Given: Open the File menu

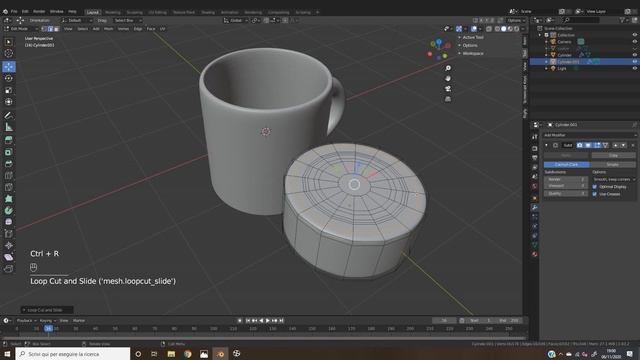Looking at the screenshot, I should [14, 11].
